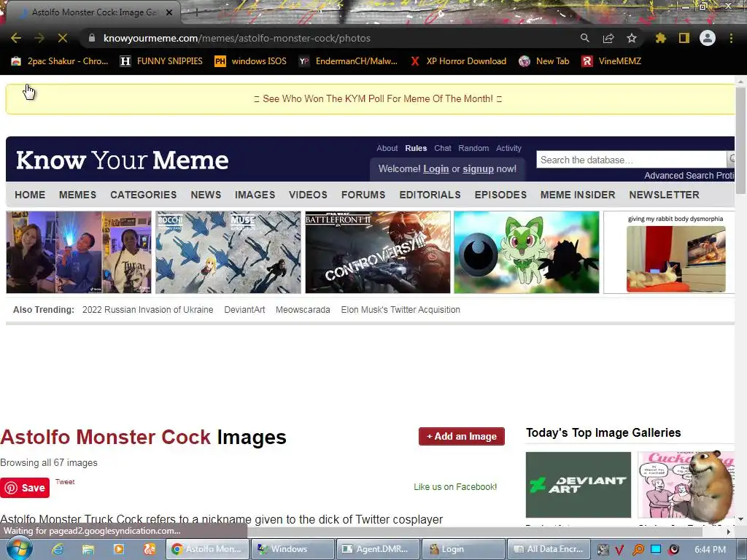Viewport: 747px width, 560px height.
Task: Open the About link
Action: [387, 148]
